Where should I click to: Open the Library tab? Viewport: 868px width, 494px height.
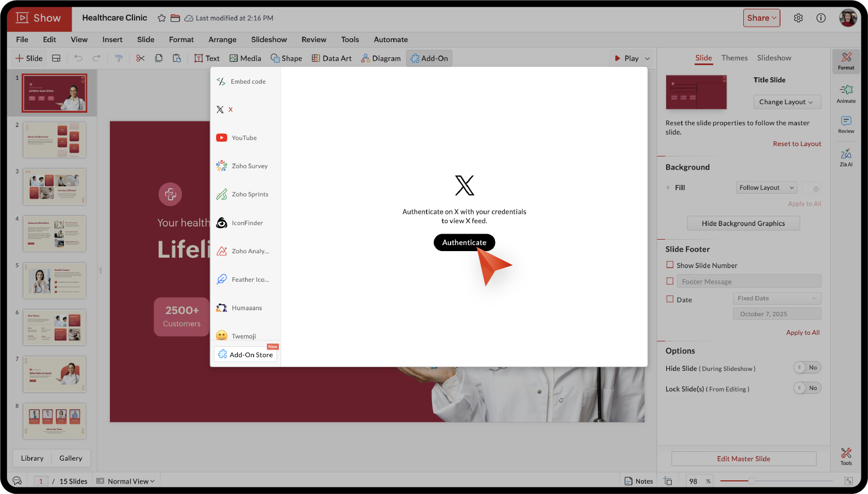coord(32,458)
